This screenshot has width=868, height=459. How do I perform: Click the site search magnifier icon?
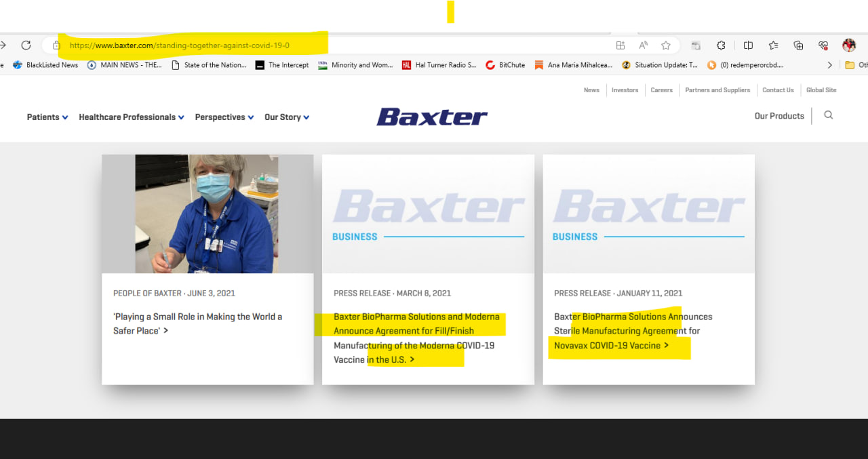pyautogui.click(x=828, y=115)
